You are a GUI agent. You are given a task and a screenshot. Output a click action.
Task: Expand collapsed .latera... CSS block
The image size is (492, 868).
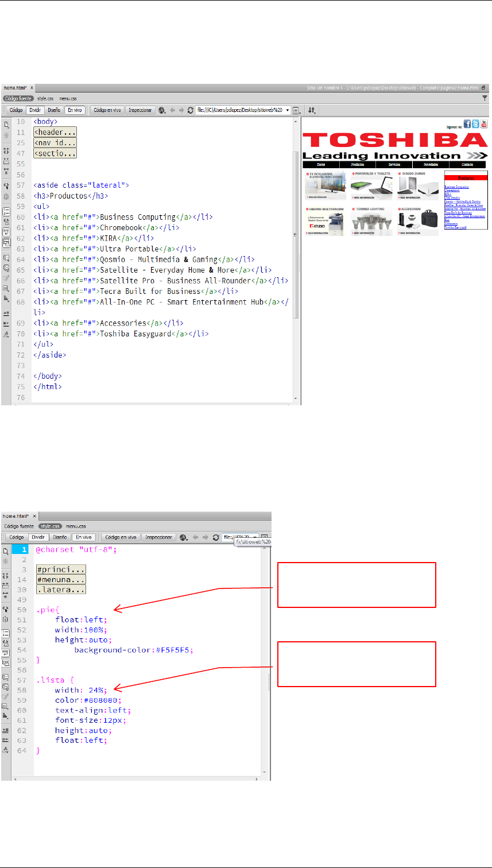[61, 590]
